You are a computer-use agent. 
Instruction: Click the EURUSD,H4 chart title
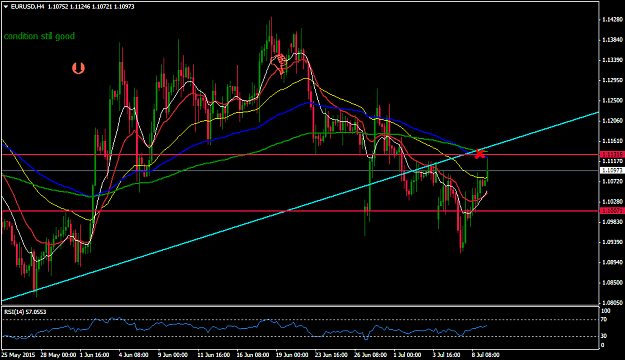pos(28,7)
